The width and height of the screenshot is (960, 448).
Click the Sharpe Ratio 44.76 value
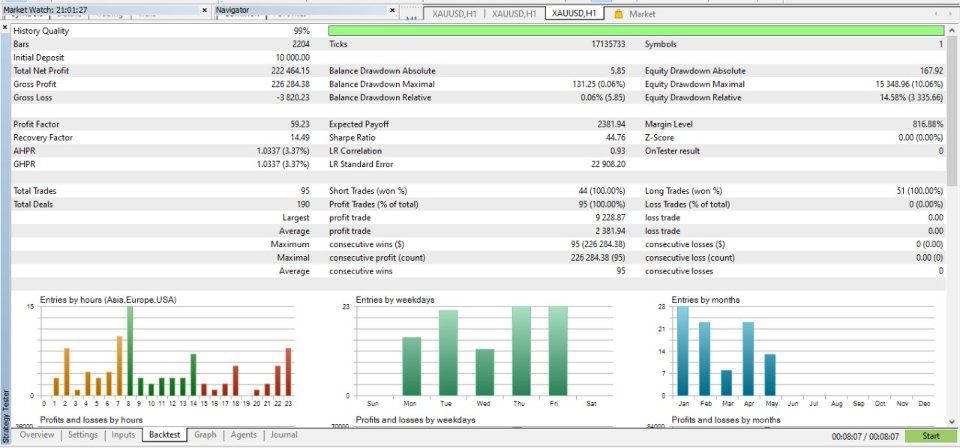(x=615, y=138)
